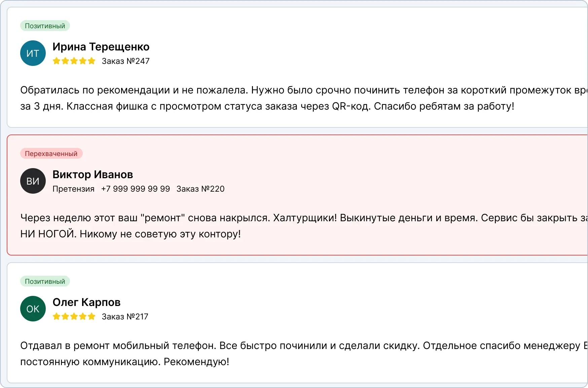Toggle the Перехваченный badge on Виктор's review

pos(51,153)
